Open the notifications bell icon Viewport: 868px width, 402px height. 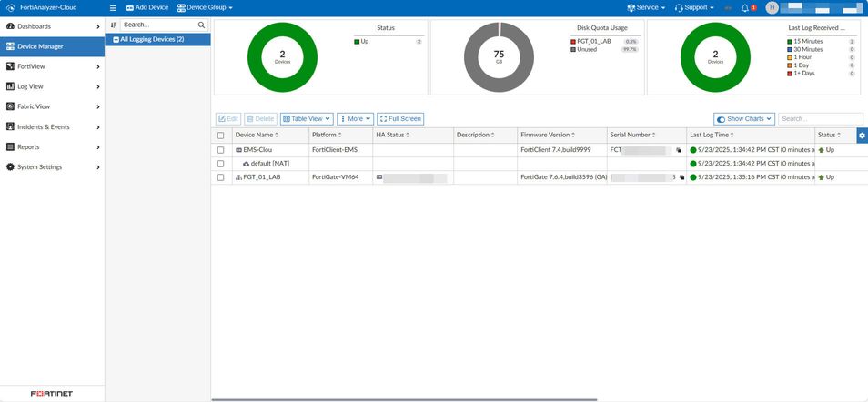click(x=745, y=7)
